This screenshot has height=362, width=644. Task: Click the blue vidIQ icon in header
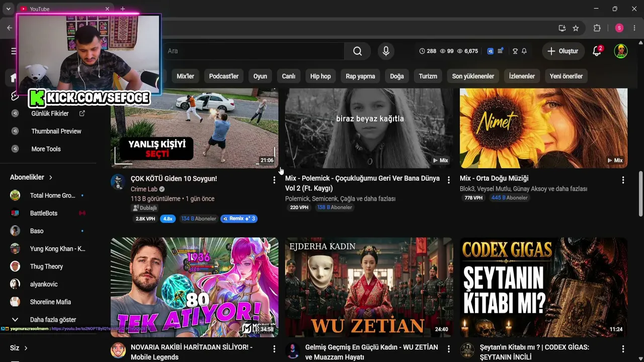click(x=491, y=51)
